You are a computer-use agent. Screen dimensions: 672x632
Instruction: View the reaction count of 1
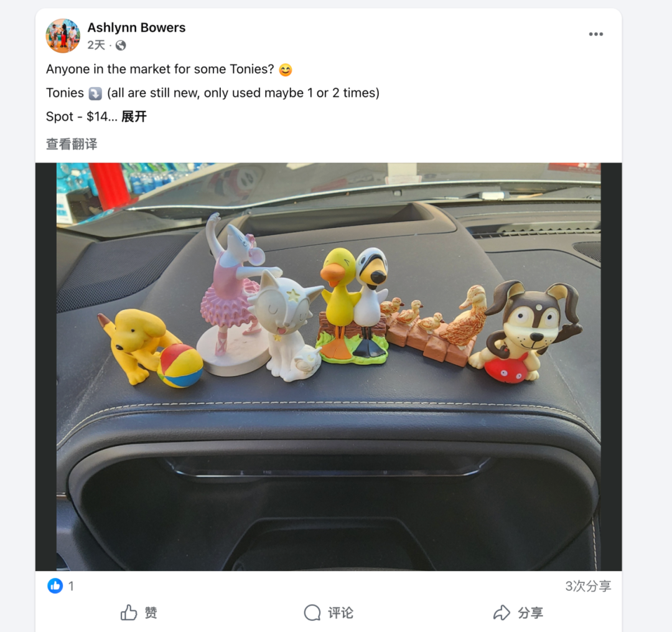coord(71,586)
